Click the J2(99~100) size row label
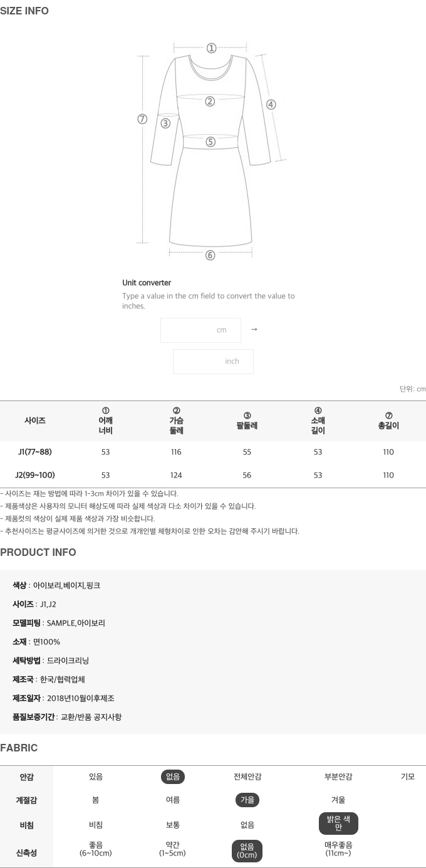Viewport: 426px width, 868px height. click(35, 475)
